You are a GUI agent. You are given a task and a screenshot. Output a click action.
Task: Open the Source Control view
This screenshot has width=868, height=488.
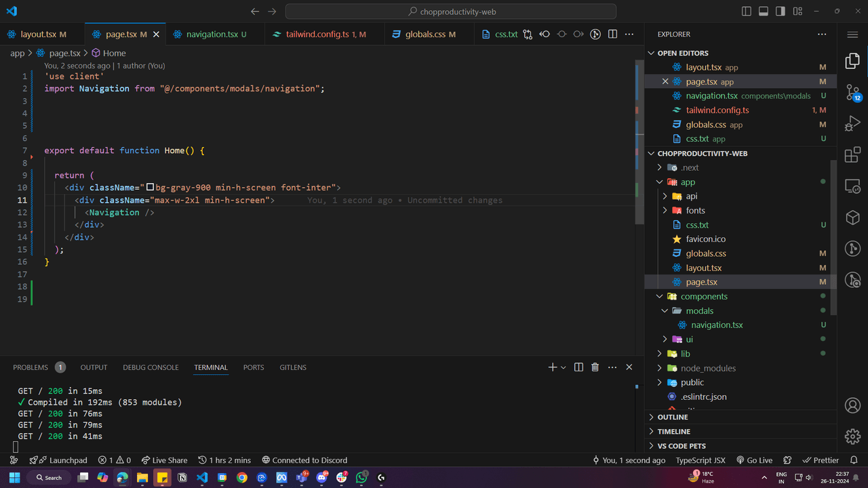tap(852, 93)
